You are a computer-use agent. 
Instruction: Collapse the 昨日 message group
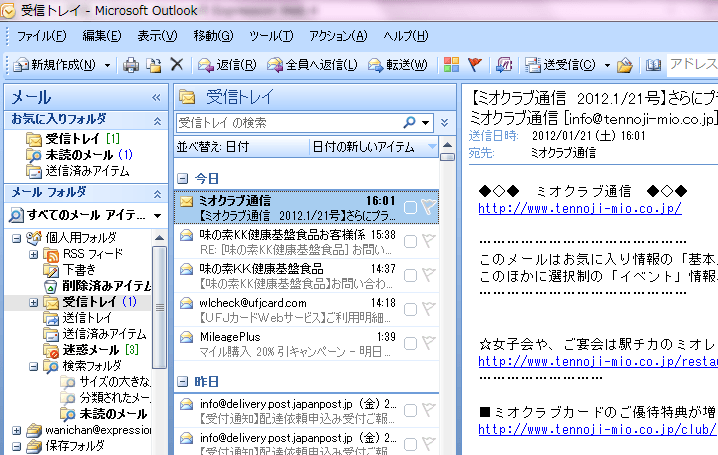pos(183,381)
